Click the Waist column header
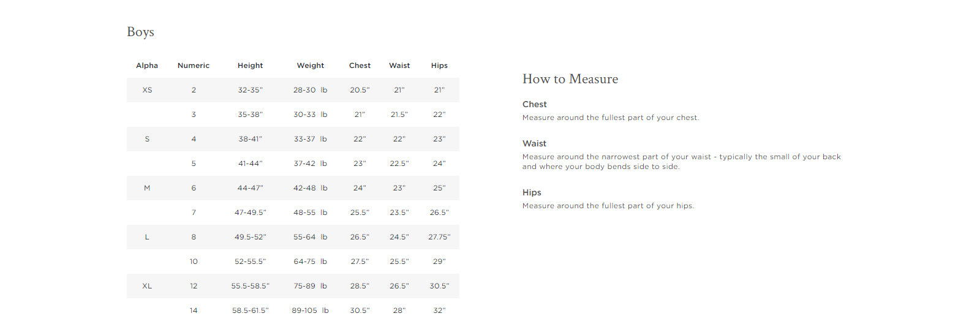Screen dimensions: 980x335 399,66
